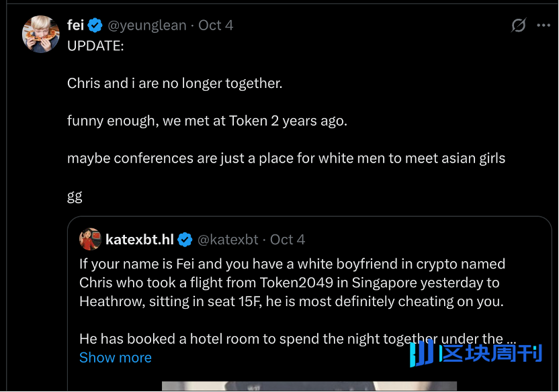This screenshot has width=559, height=392.
Task: Open fei's profile avatar picture
Action: [41, 34]
